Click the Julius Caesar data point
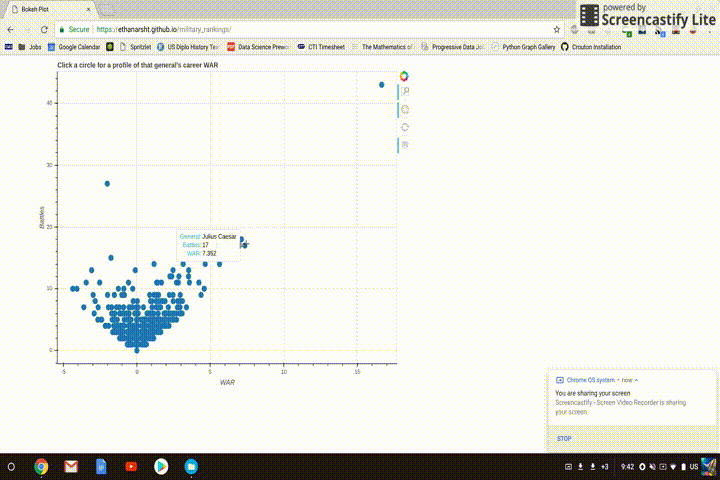The image size is (720, 480). click(x=244, y=244)
